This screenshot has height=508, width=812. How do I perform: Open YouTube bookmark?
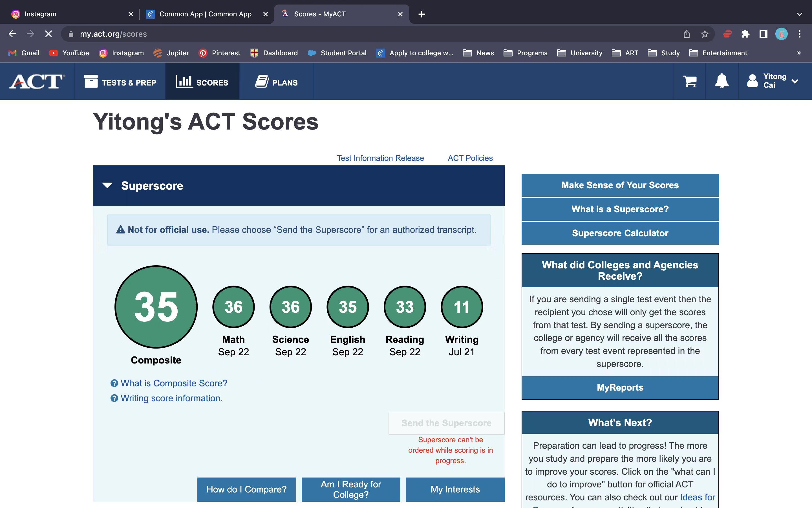click(x=69, y=53)
